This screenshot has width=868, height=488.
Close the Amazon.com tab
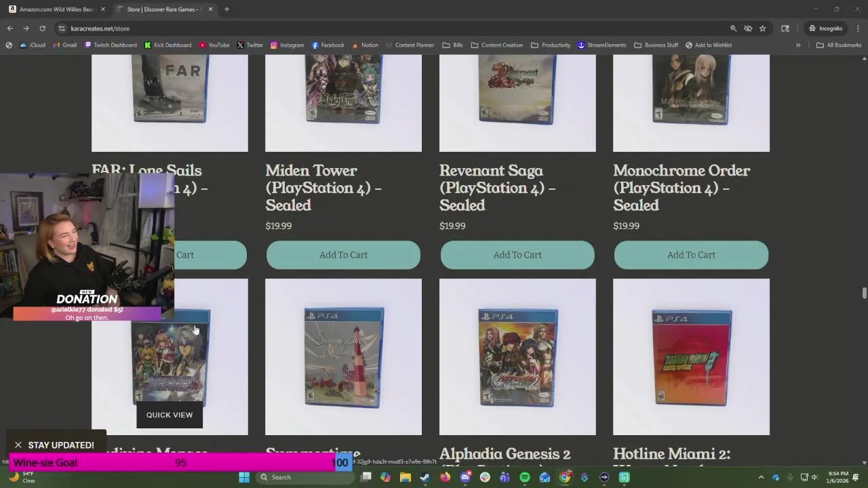[x=103, y=9]
